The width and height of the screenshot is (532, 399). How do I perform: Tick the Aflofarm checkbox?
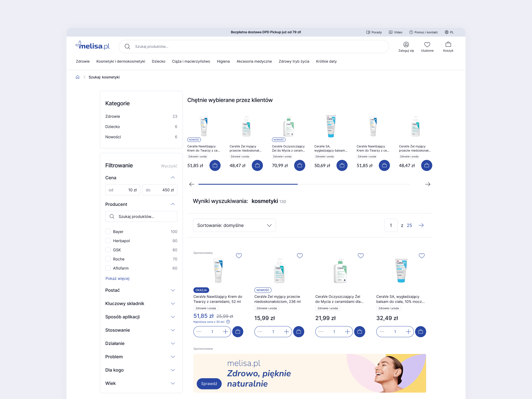[x=108, y=268]
